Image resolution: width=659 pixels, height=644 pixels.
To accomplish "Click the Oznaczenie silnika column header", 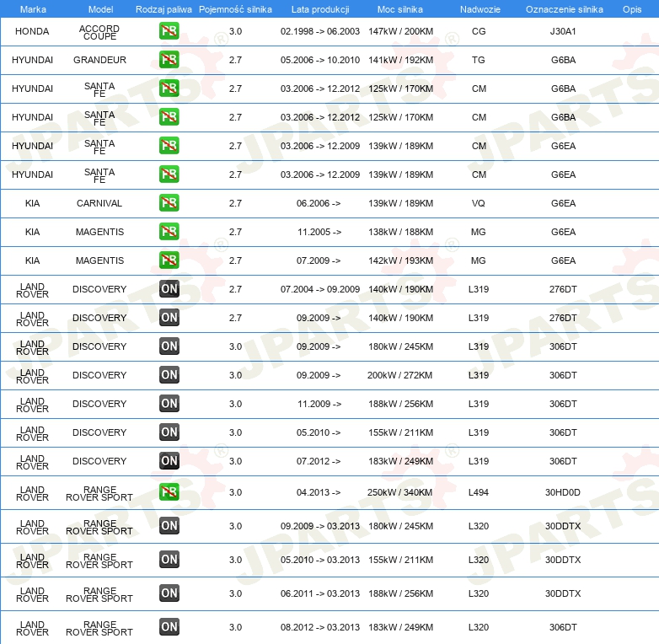I will tap(564, 9).
